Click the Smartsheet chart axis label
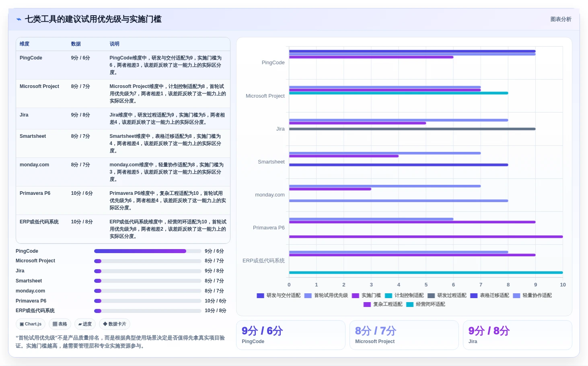This screenshot has height=366, width=588. 271,162
